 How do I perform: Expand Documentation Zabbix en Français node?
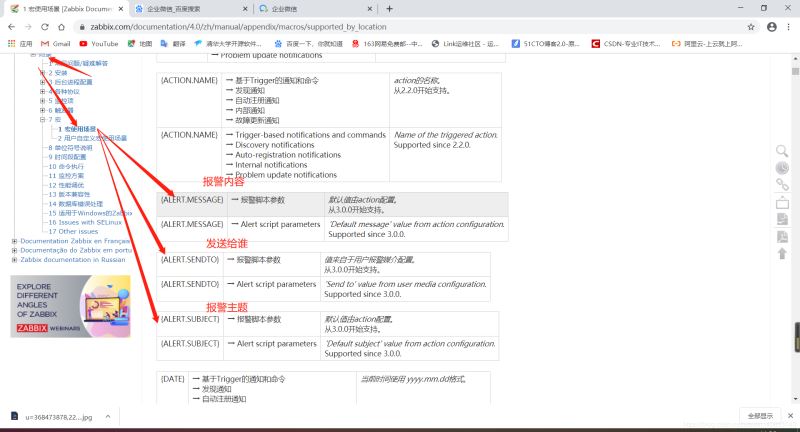click(14, 241)
